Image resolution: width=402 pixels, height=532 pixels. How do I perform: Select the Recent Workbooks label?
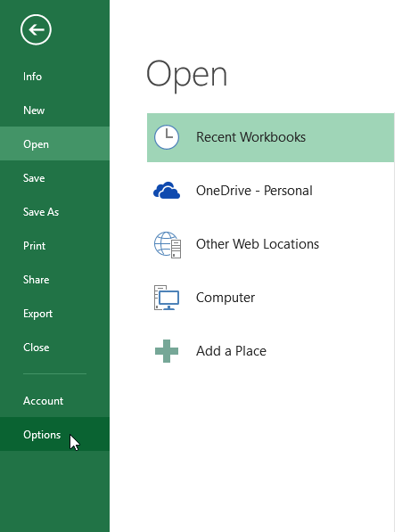click(250, 137)
